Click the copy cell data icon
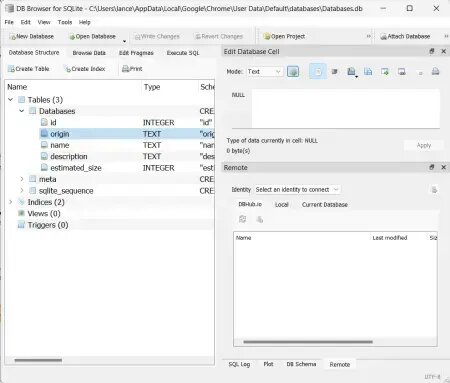Screen dimensions: 450x383 [368, 71]
